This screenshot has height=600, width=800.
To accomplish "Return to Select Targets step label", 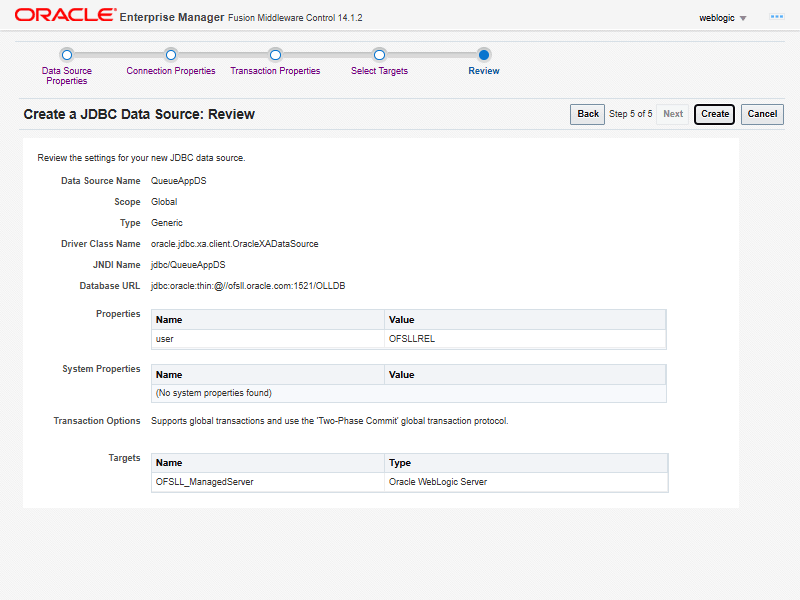I will coord(379,71).
